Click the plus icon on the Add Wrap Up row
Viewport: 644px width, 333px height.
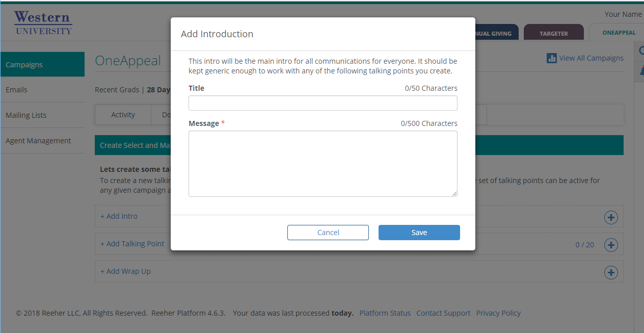611,272
